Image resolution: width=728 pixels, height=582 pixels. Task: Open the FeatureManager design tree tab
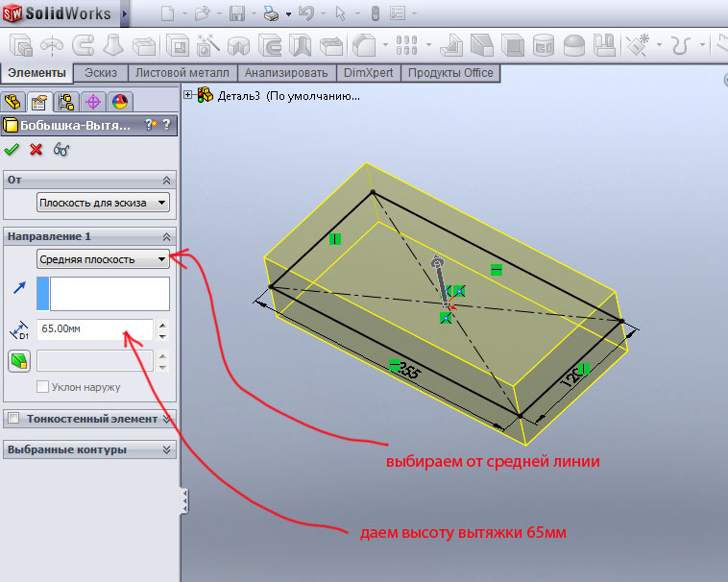(x=13, y=102)
